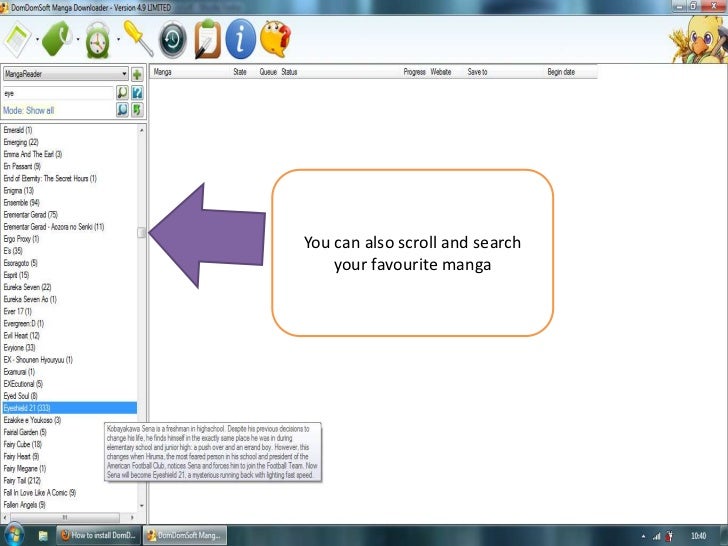The width and height of the screenshot is (728, 546).
Task: Click the blue question mark help icon
Action: (137, 92)
